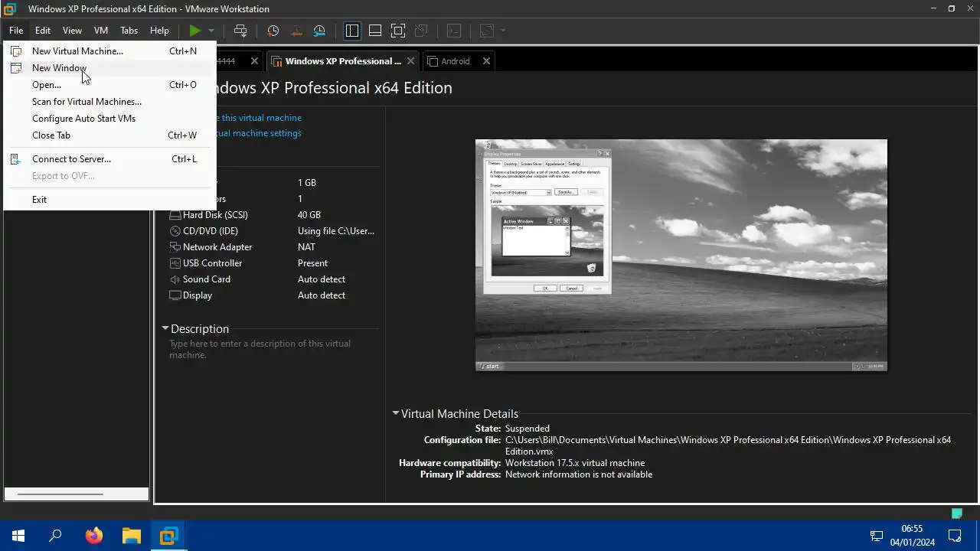Click the Unity mode toolbar icon
Image resolution: width=980 pixels, height=551 pixels.
421,31
